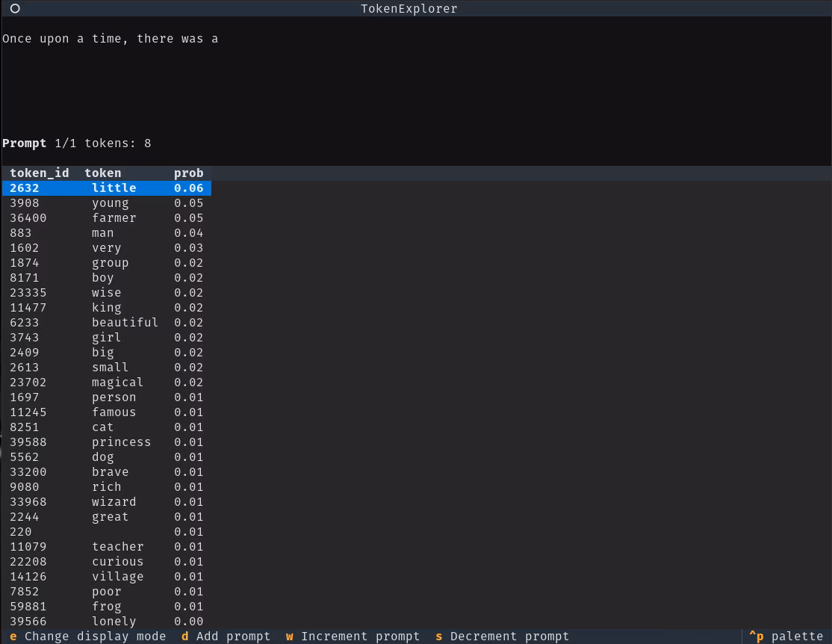Select the 'king' token row
The image size is (832, 644).
click(x=107, y=307)
